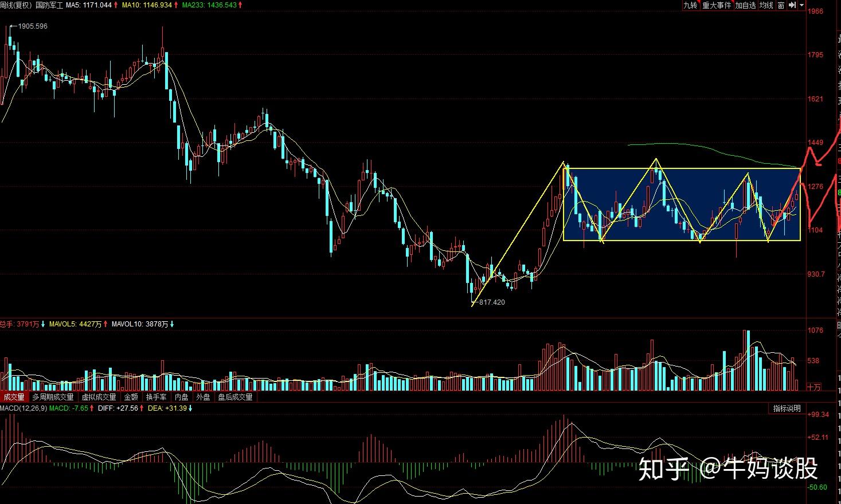Select the 成交量 volume tab
The image size is (841, 504).
(x=14, y=397)
